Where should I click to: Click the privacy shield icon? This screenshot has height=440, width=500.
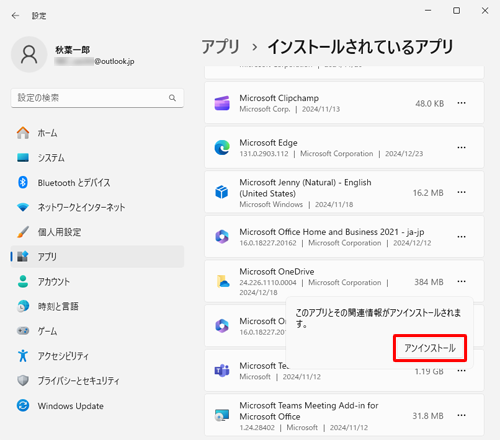tap(23, 380)
